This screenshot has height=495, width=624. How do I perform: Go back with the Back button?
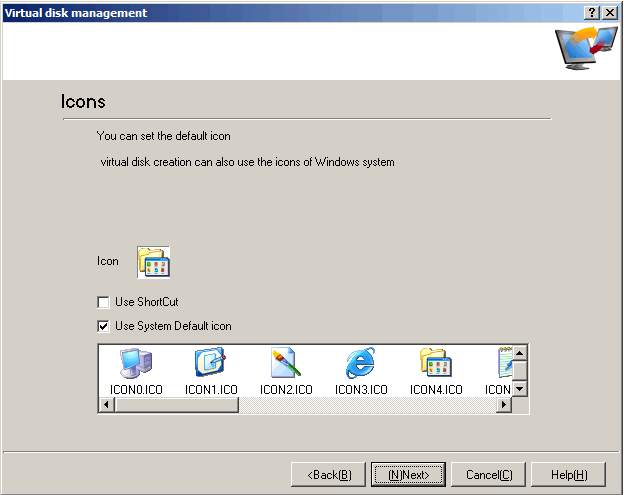pyautogui.click(x=329, y=474)
